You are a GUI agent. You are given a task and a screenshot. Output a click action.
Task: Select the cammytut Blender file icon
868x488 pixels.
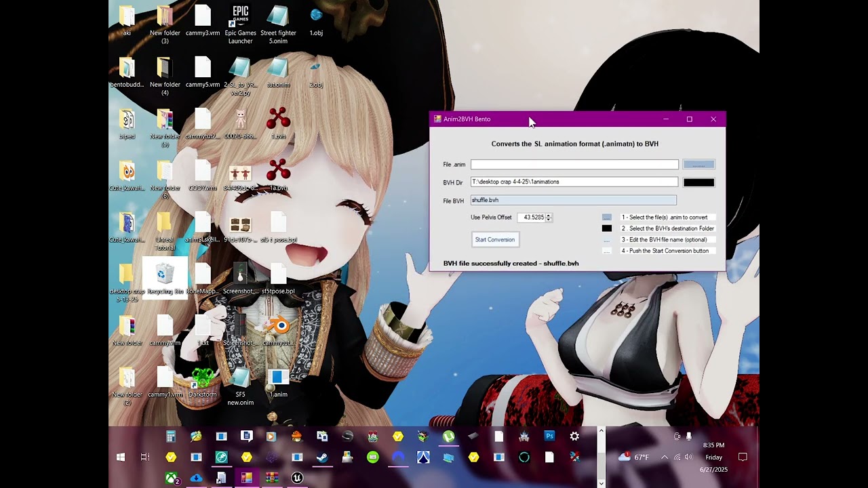279,331
